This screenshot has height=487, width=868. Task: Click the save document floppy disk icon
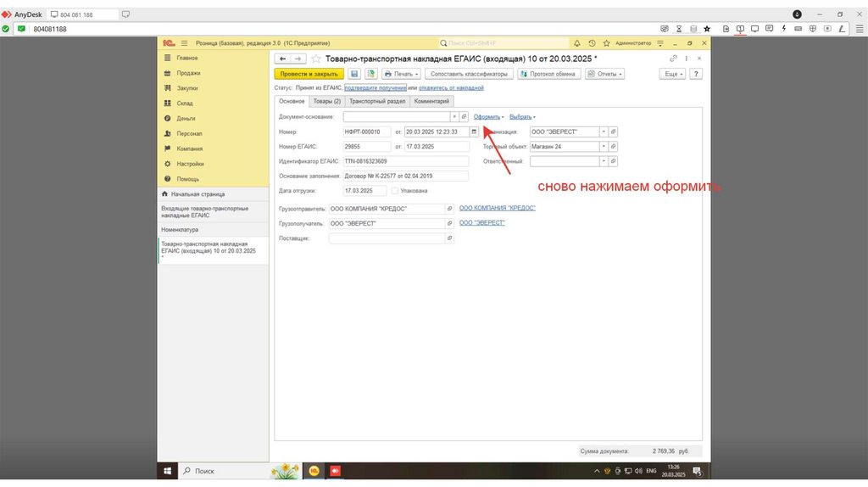354,74
